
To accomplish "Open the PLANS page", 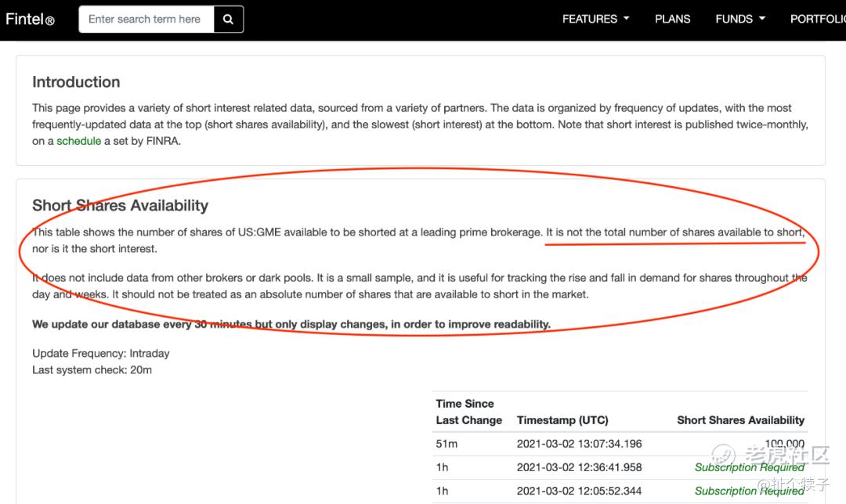I will coord(672,19).
